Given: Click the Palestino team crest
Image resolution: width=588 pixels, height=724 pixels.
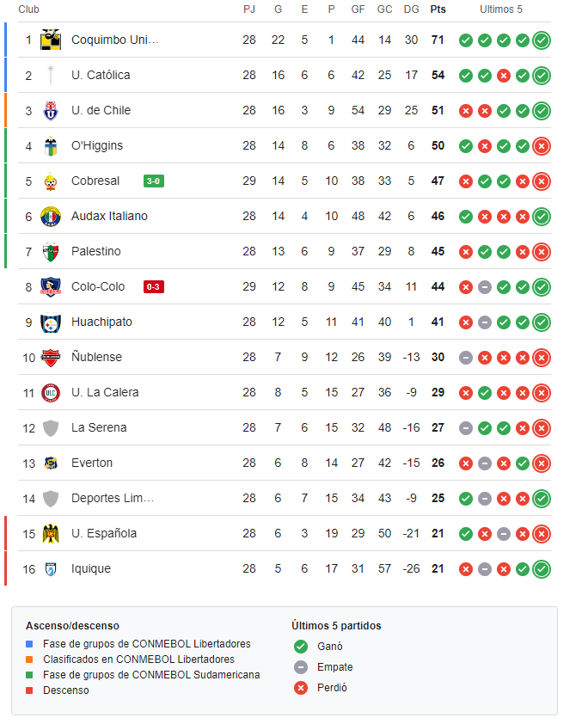Looking at the screenshot, I should click(51, 251).
